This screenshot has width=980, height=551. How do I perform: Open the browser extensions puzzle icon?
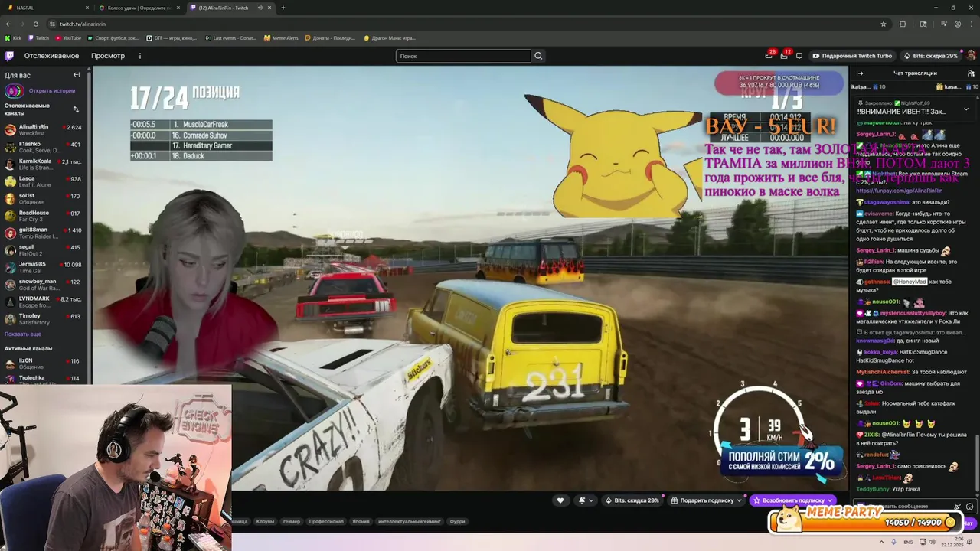[x=903, y=24]
